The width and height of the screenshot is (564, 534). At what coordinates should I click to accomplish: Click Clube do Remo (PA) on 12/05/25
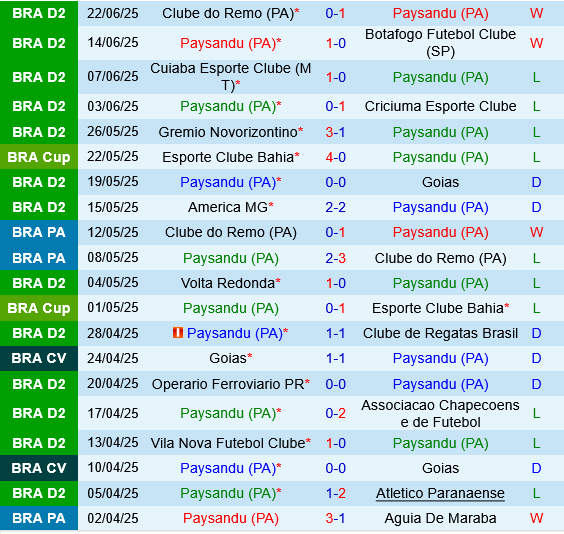[231, 232]
